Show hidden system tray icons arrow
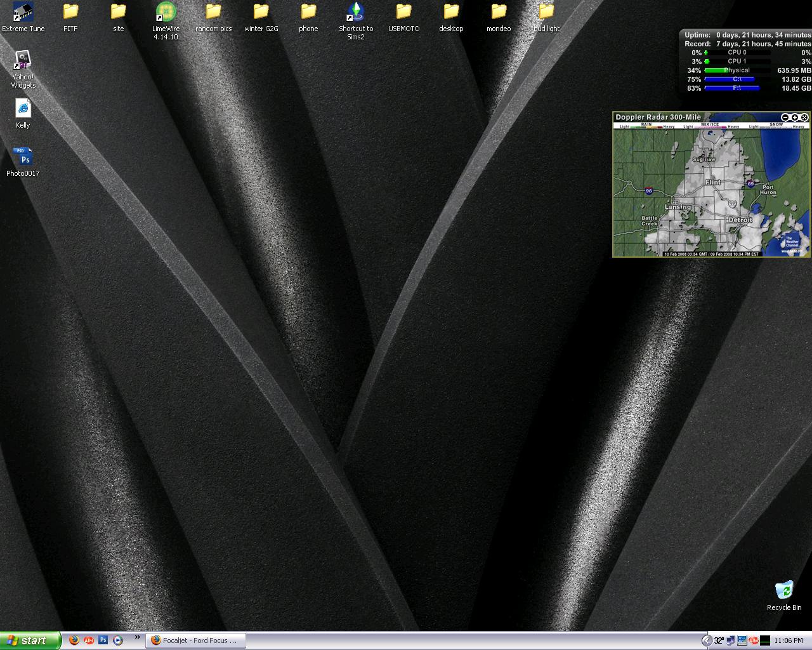Image resolution: width=812 pixels, height=650 pixels. tap(707, 640)
